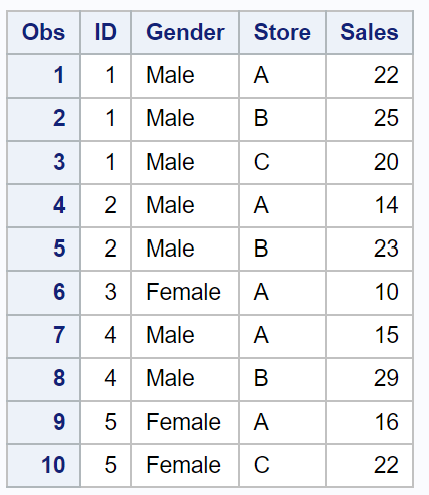This screenshot has height=495, width=429.
Task: Click Obs row number 6
Action: click(x=59, y=292)
